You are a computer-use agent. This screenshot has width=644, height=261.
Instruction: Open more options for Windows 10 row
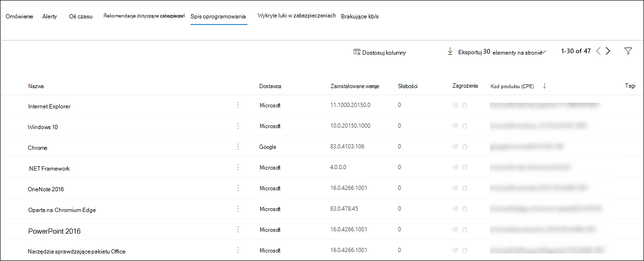[x=238, y=126]
